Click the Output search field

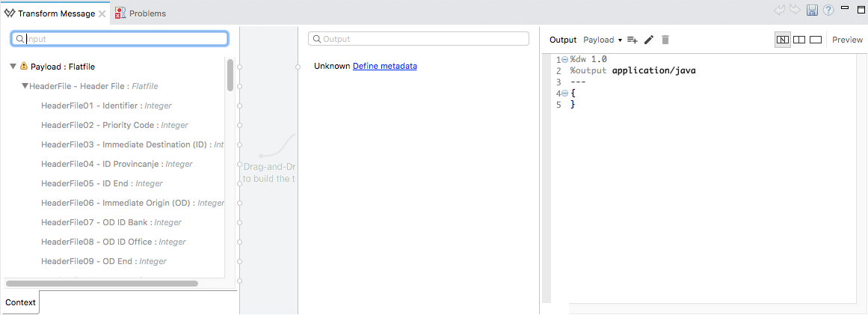pyautogui.click(x=419, y=38)
